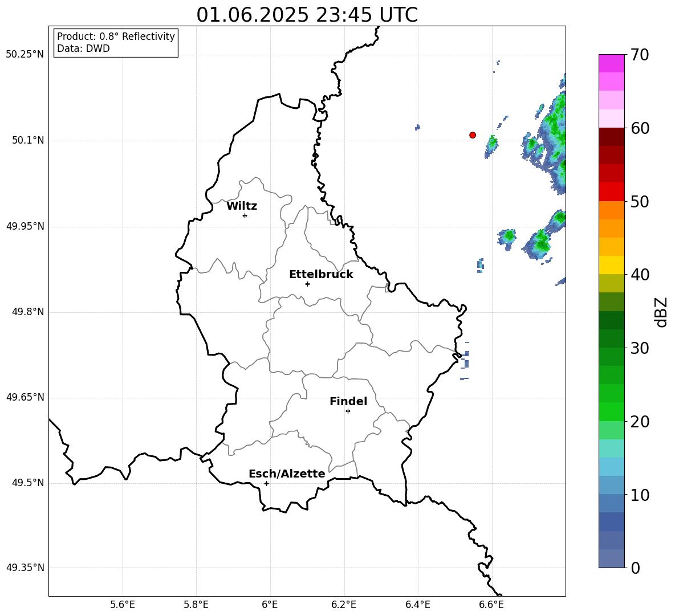The width and height of the screenshot is (675, 616).
Task: Click the 0 colorbar tick label
Action: [636, 568]
